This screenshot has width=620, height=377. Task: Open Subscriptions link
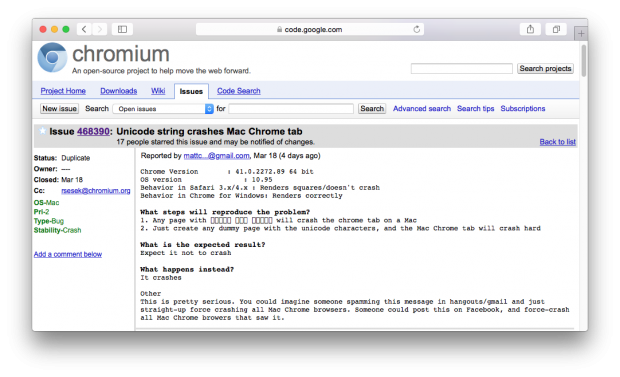[x=523, y=108]
